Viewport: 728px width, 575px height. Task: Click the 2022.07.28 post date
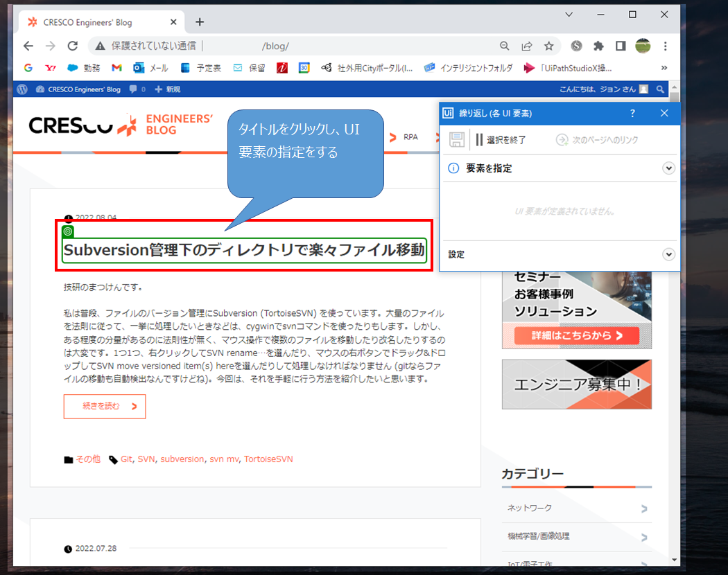click(96, 549)
